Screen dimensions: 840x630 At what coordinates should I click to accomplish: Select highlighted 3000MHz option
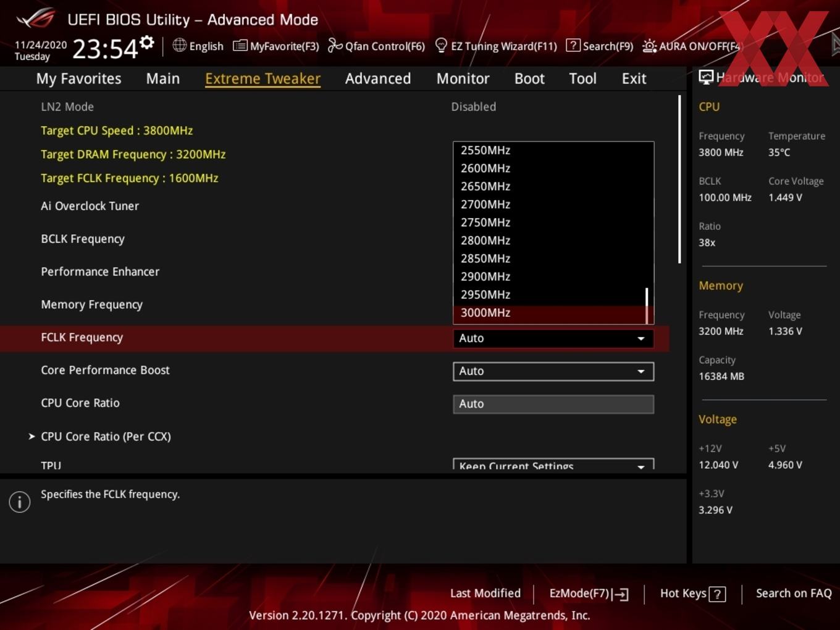[x=550, y=313]
